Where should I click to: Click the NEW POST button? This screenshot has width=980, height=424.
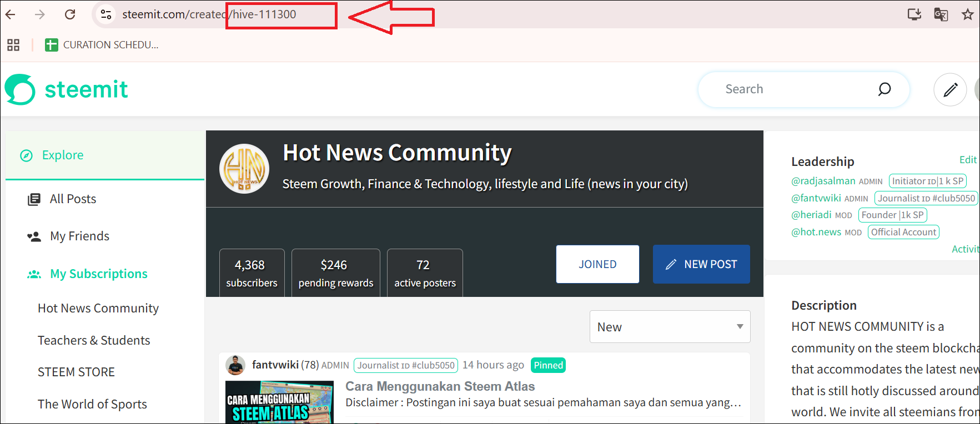pos(701,264)
